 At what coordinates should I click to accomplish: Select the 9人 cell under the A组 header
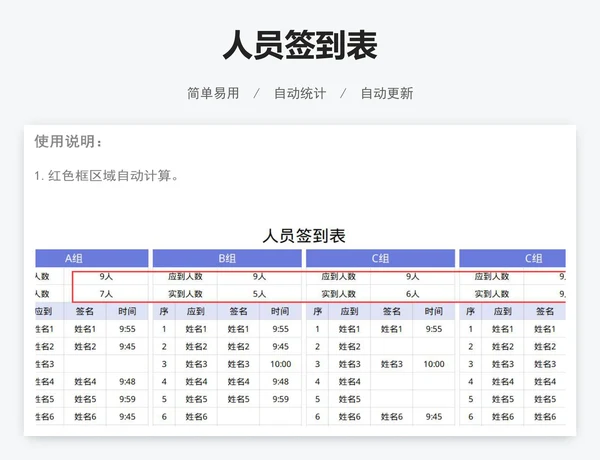(x=106, y=276)
